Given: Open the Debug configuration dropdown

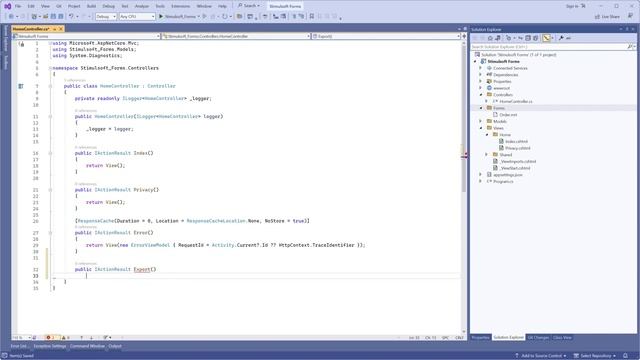Looking at the screenshot, I should click(106, 16).
